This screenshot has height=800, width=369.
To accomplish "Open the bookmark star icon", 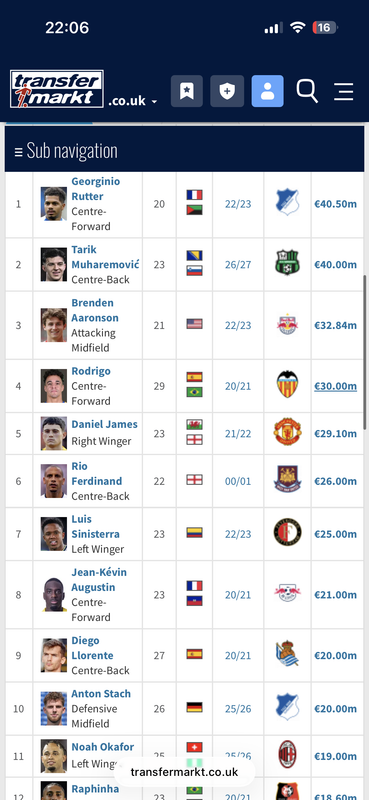I will pyautogui.click(x=187, y=91).
